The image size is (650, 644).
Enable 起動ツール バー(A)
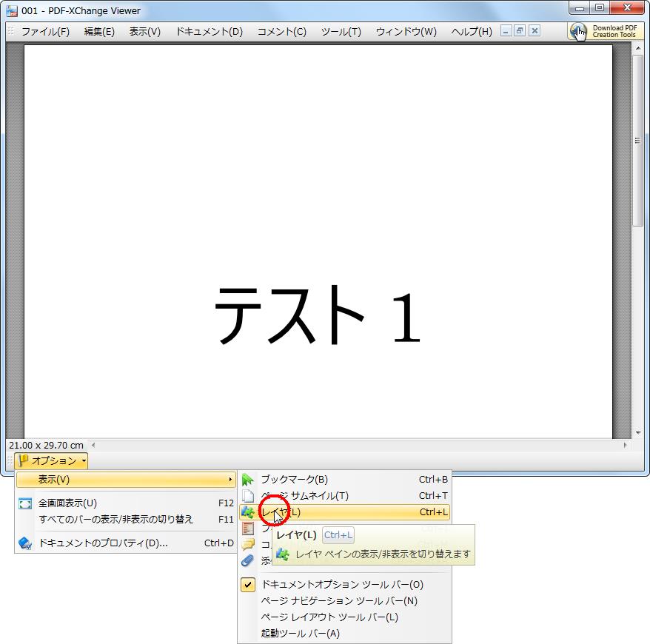(304, 633)
